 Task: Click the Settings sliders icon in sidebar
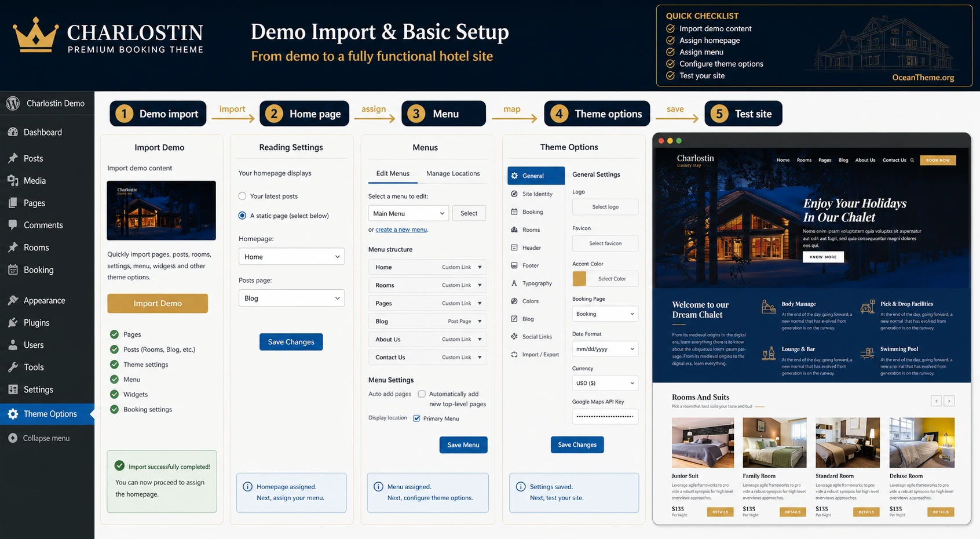(13, 389)
